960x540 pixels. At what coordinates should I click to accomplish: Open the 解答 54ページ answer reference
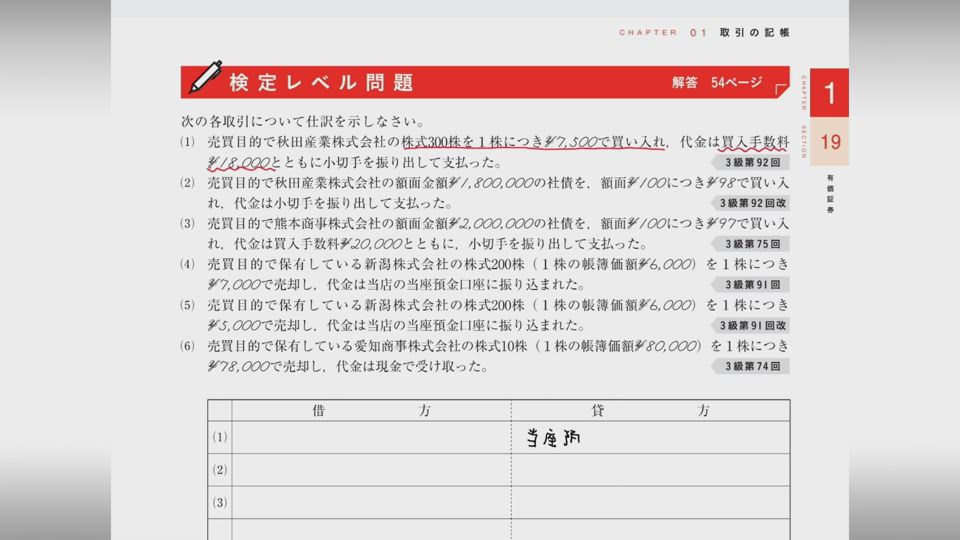(716, 83)
